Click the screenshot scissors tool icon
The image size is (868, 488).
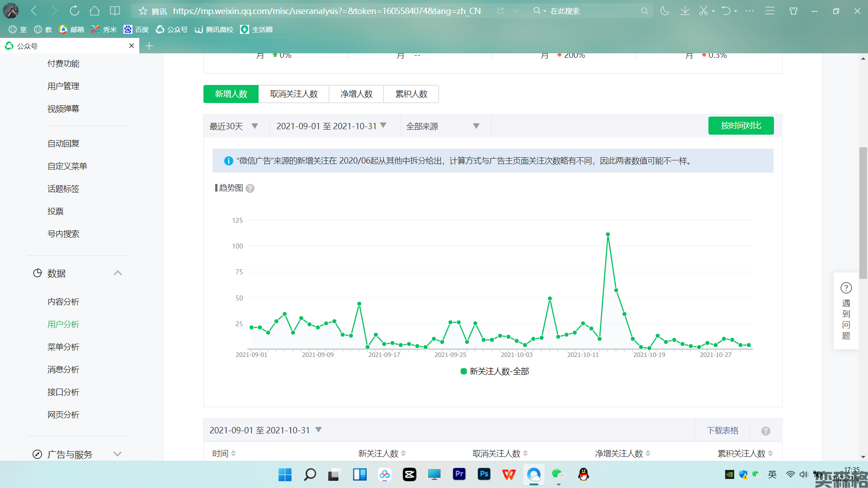click(x=703, y=11)
